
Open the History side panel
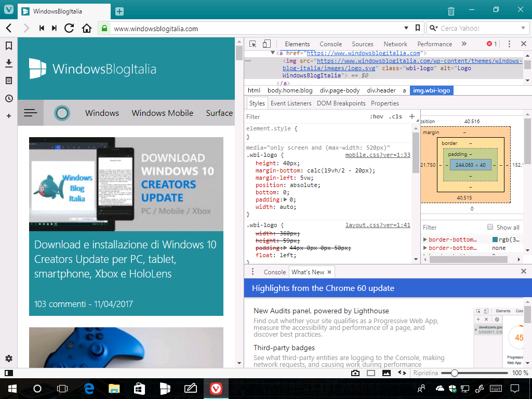coord(9,98)
